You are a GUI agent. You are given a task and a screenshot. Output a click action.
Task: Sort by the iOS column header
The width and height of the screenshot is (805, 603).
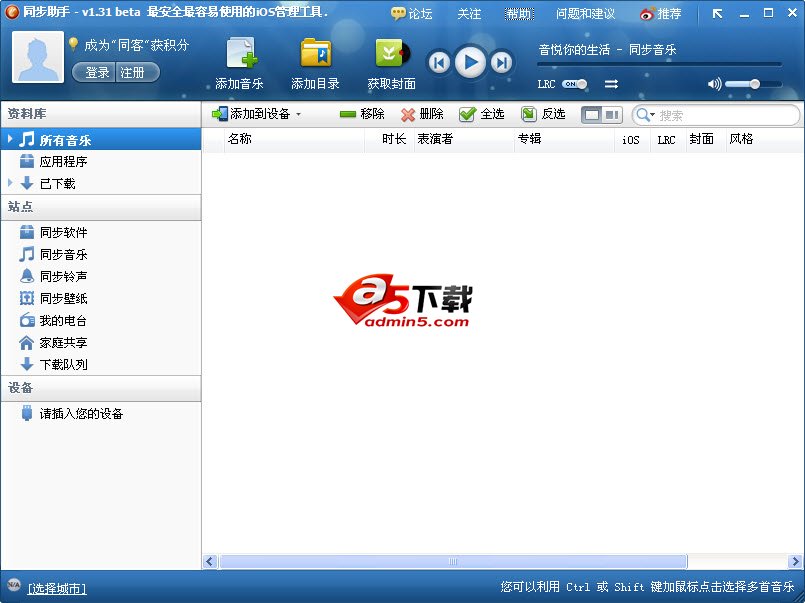pyautogui.click(x=632, y=140)
